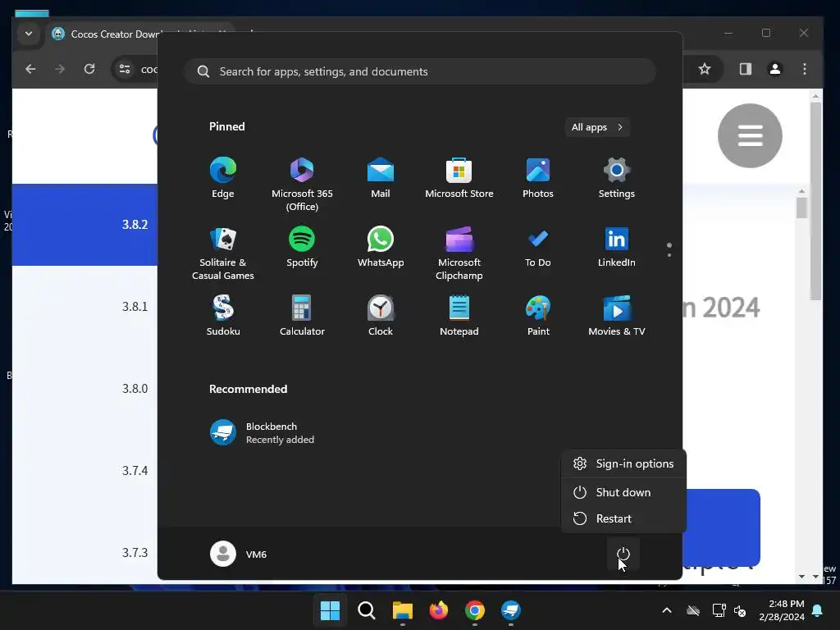Open the notifications bell
The image size is (840, 630).
[818, 610]
